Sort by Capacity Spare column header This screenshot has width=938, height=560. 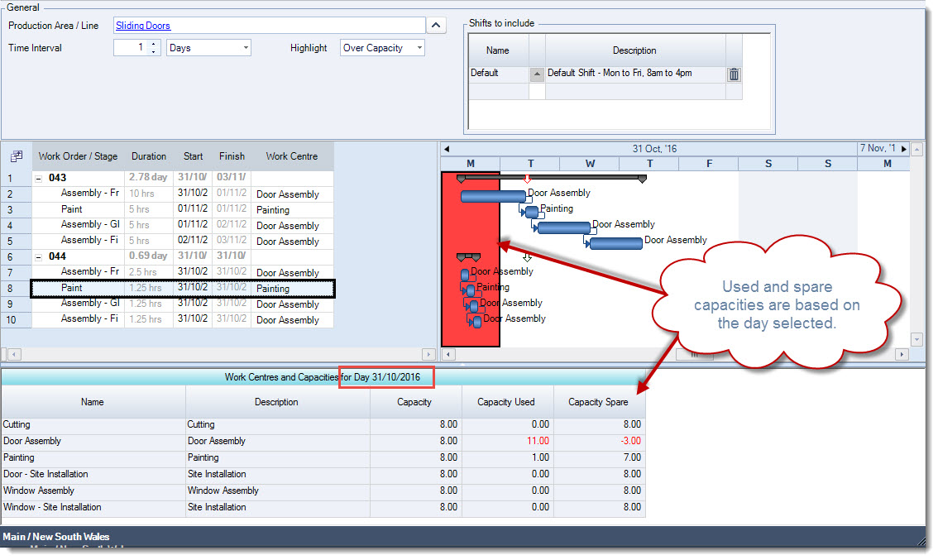coord(599,402)
